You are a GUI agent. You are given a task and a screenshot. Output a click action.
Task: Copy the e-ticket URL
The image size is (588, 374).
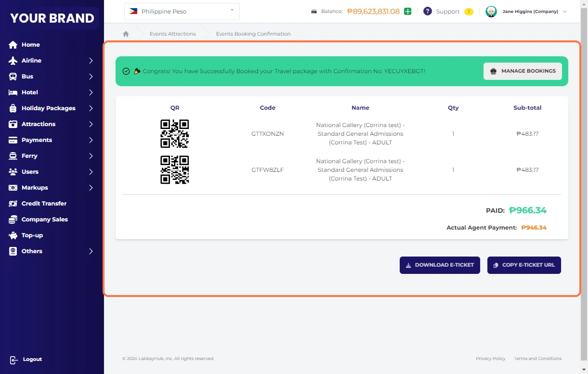tap(524, 265)
